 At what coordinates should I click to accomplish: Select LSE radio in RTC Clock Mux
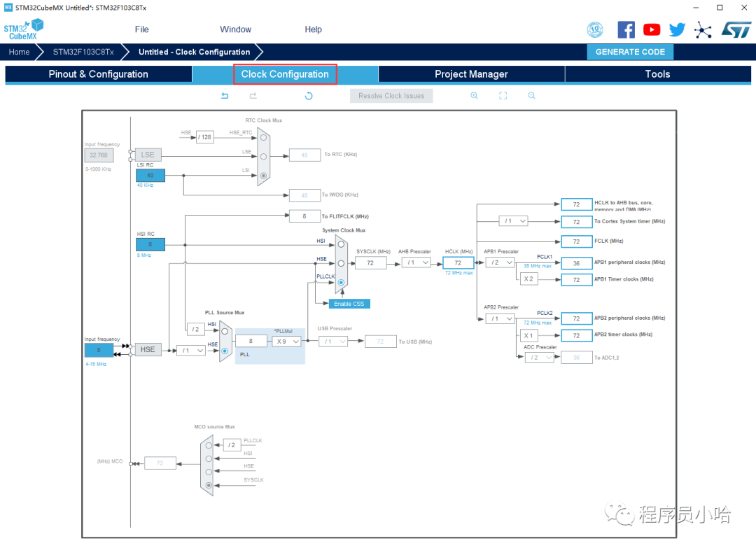point(263,155)
